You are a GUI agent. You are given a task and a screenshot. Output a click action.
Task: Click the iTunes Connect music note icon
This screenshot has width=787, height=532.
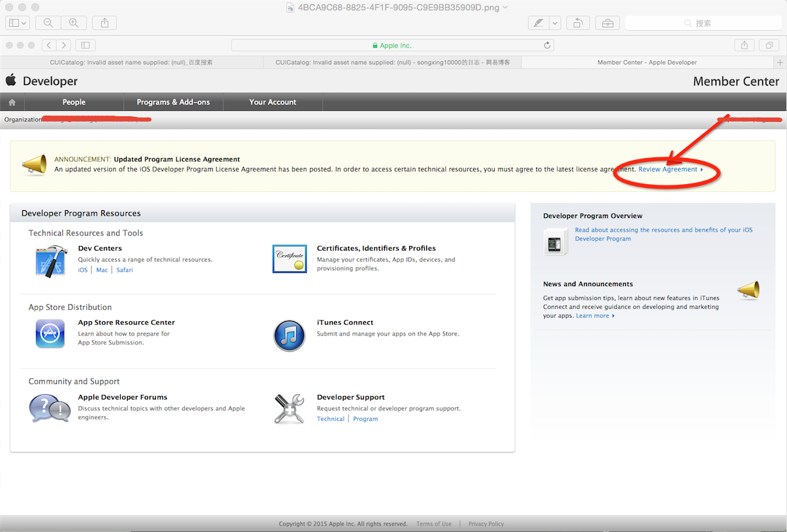(289, 335)
